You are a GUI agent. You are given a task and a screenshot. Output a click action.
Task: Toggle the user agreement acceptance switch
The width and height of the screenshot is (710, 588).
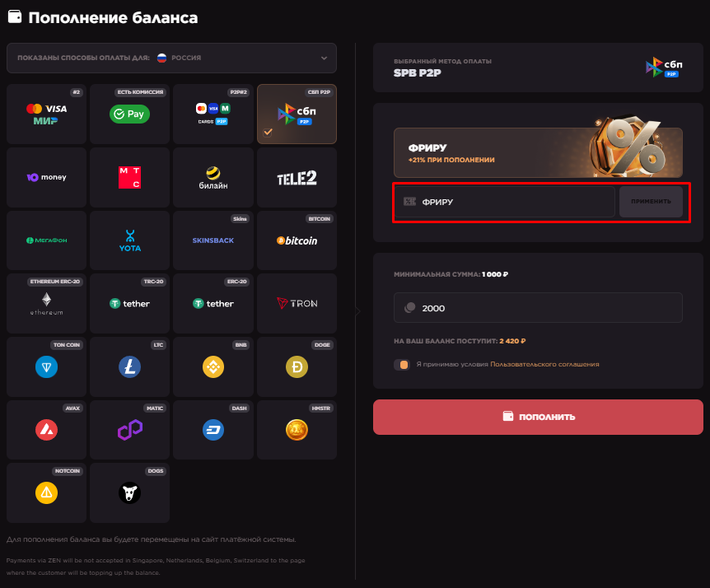(402, 364)
